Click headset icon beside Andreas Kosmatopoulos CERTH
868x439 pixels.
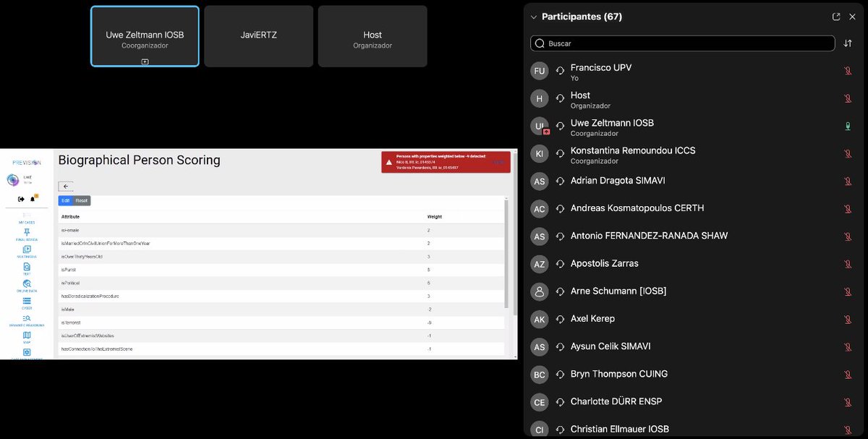[560, 209]
